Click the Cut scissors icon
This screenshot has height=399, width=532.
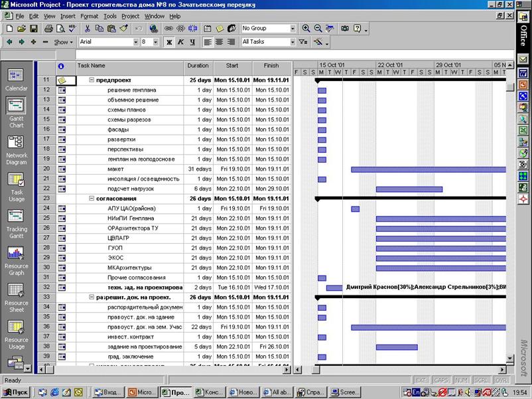tap(87, 29)
